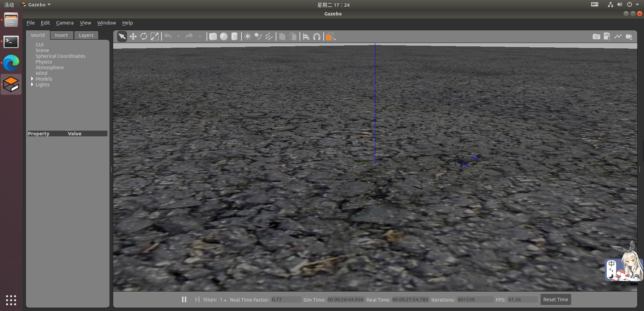
Task: Click the Iterations value 401239
Action: tap(475, 300)
